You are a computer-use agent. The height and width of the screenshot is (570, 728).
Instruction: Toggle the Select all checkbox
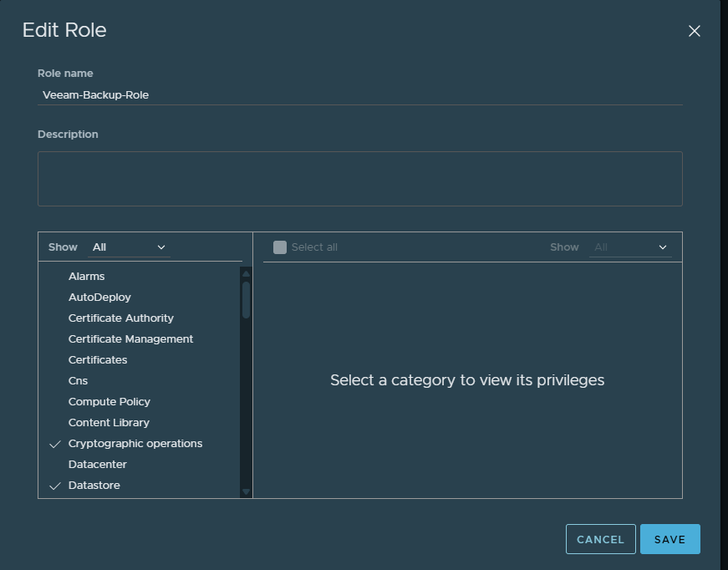[x=280, y=247]
